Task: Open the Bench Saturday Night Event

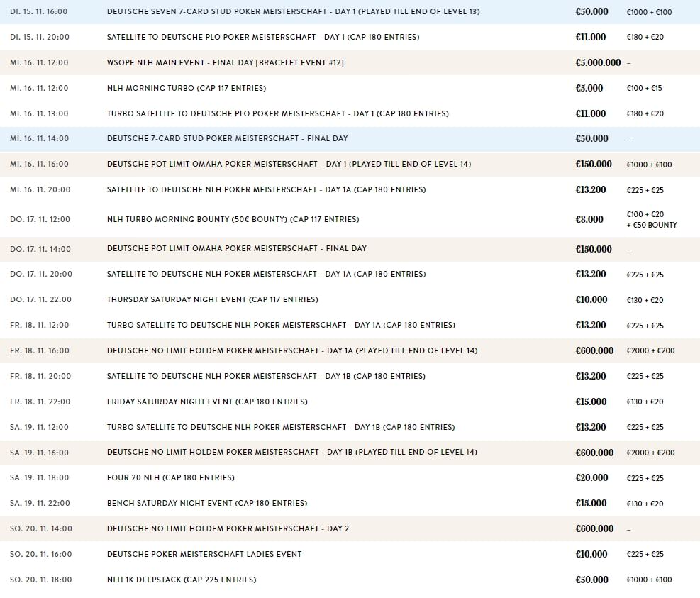Action: click(207, 503)
